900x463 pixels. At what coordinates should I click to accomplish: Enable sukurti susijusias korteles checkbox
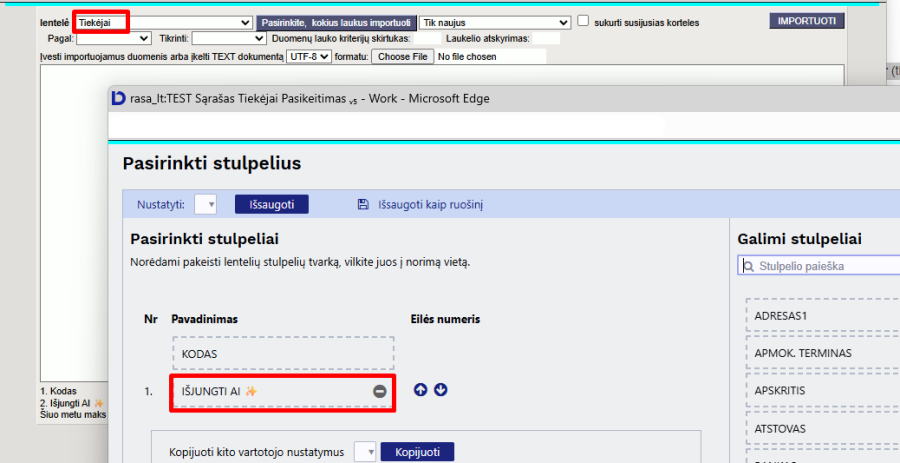[584, 21]
